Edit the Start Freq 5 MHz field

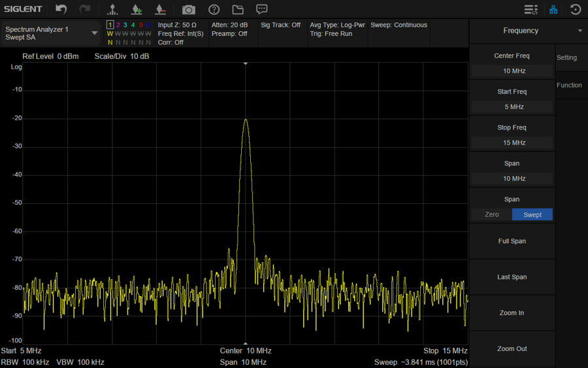512,107
